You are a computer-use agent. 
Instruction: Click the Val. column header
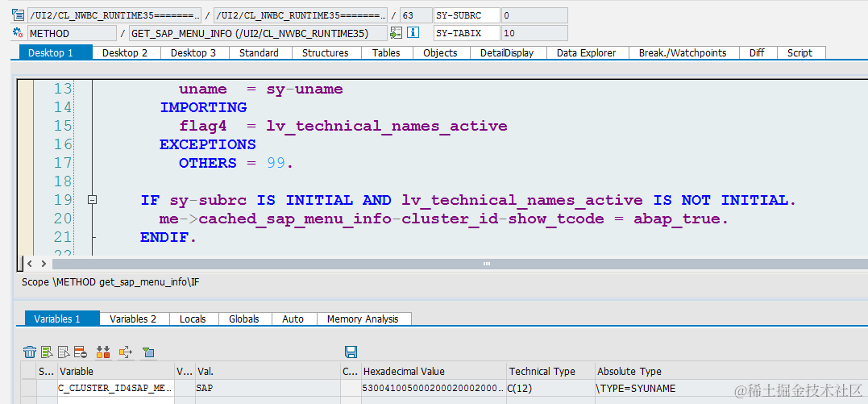(x=267, y=371)
